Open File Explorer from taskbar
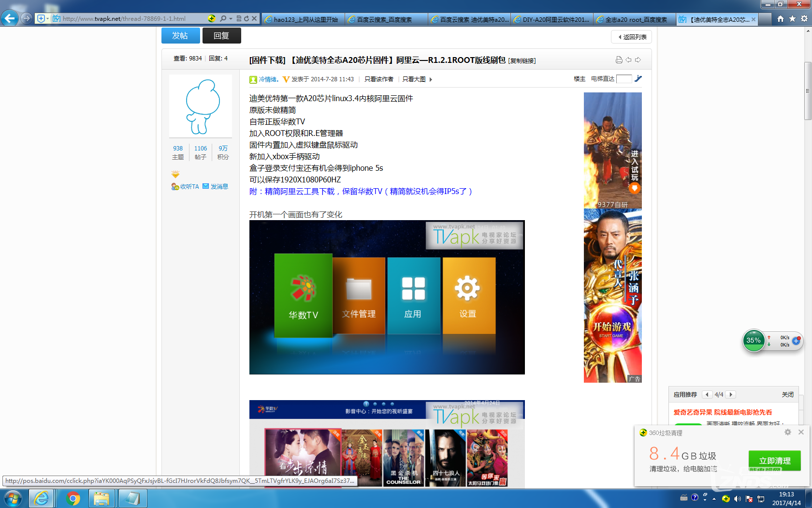 pos(101,499)
